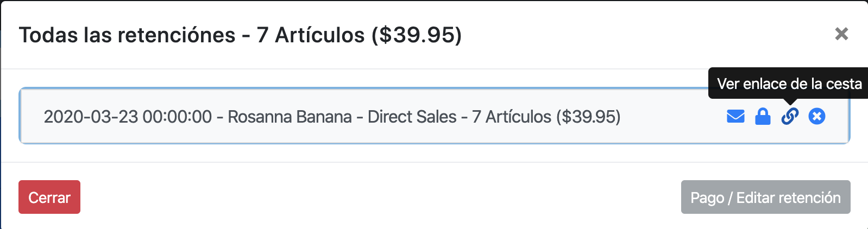
Task: Click the Rosanna Banana customer name
Action: coord(290,117)
